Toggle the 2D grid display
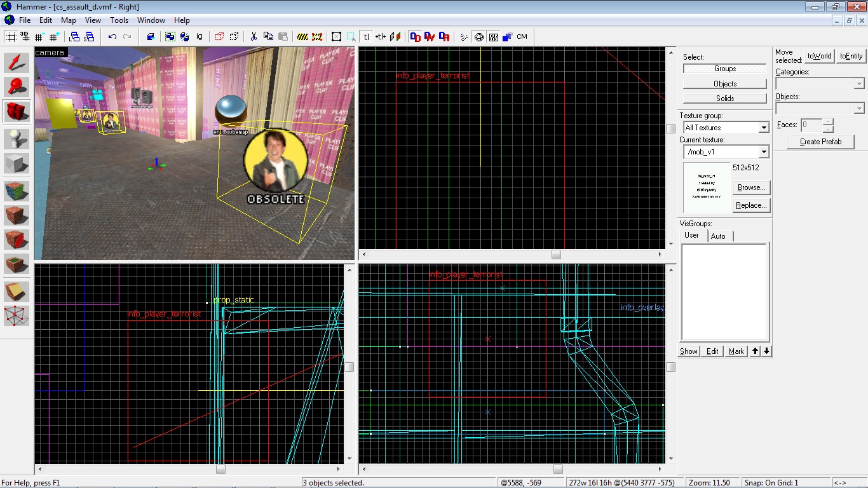Image resolution: width=868 pixels, height=488 pixels. (11, 37)
